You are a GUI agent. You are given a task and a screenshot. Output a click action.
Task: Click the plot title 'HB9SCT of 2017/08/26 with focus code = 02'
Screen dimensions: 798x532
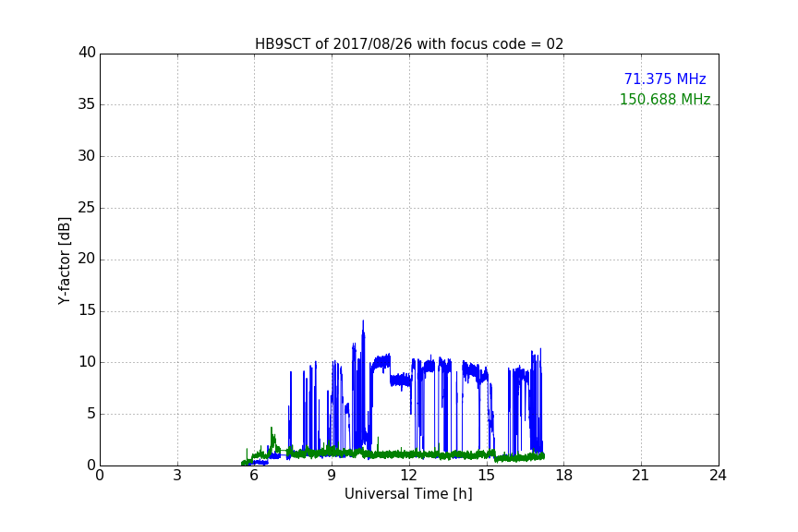click(x=409, y=44)
